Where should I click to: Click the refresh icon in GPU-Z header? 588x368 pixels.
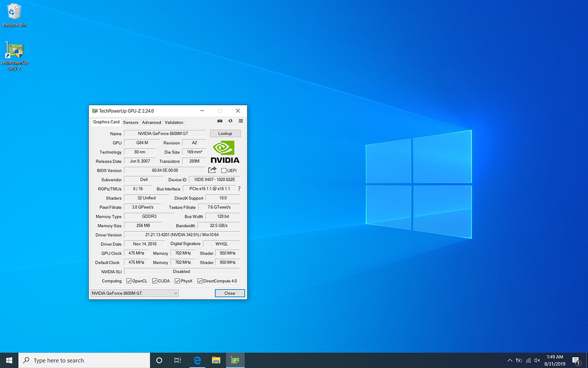230,121
